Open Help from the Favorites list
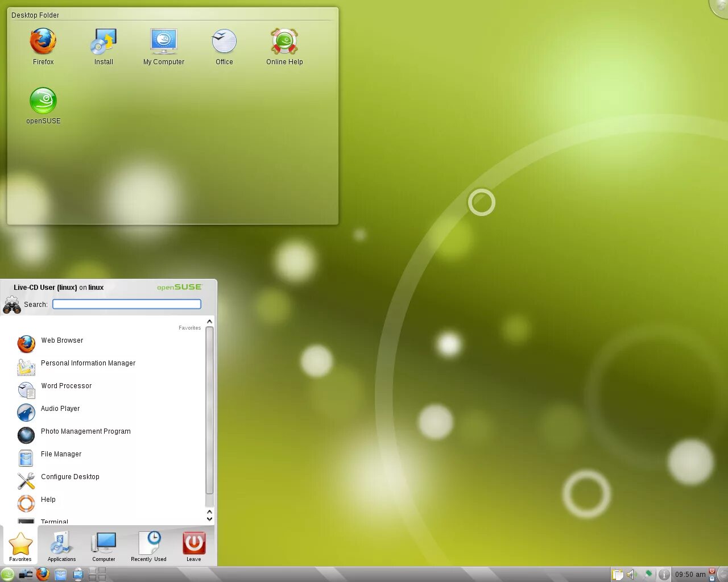Image resolution: width=728 pixels, height=582 pixels. click(x=108, y=502)
